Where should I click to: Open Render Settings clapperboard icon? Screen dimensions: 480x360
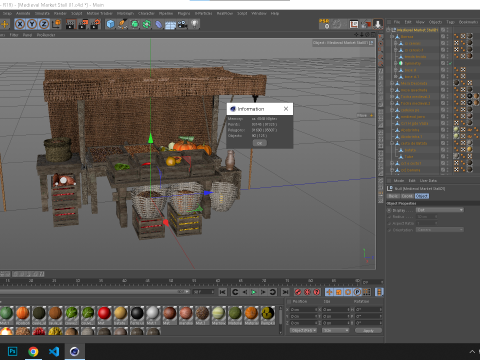click(x=96, y=24)
